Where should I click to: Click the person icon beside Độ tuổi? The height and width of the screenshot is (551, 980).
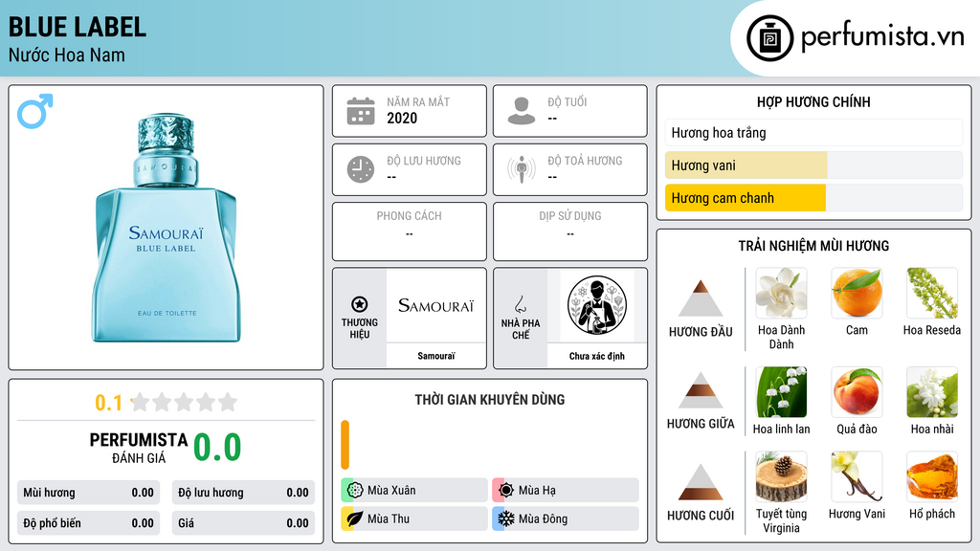pos(522,111)
